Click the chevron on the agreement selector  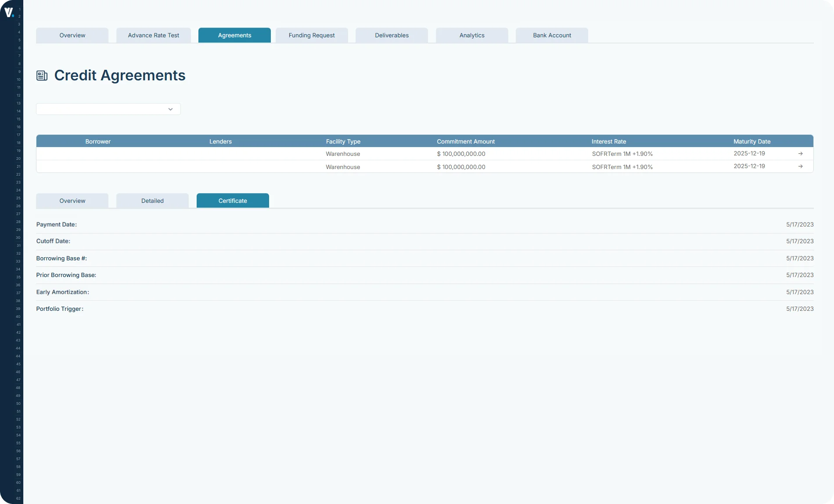[x=170, y=109]
